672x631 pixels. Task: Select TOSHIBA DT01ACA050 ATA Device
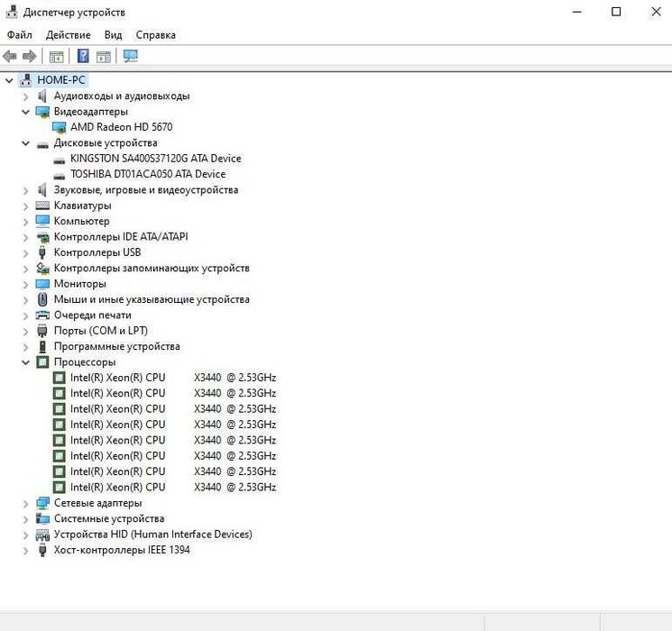coord(148,174)
